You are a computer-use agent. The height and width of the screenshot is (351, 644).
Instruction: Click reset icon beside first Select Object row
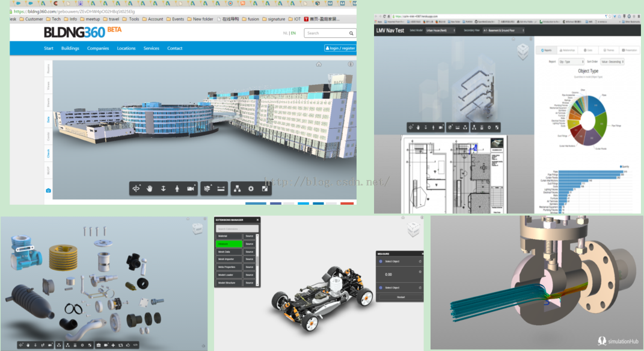tap(420, 261)
